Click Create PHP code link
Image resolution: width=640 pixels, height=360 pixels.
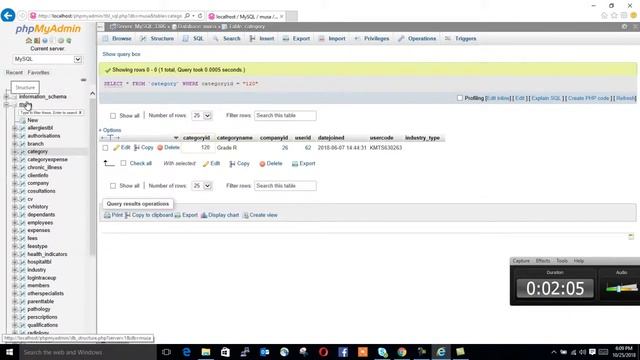[589, 98]
